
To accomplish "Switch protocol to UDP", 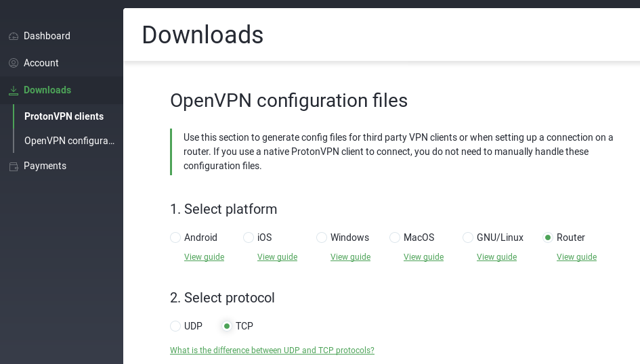I will coord(175,326).
